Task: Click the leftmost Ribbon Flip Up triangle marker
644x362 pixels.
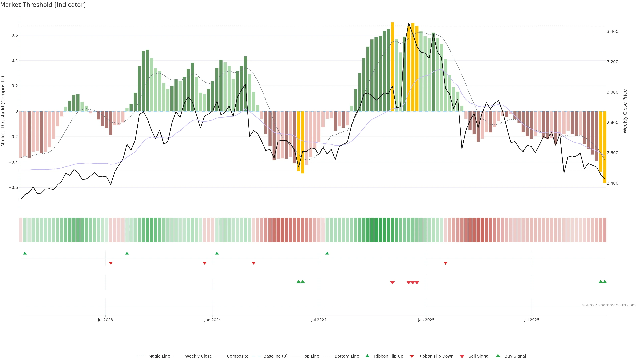Action: tap(25, 253)
